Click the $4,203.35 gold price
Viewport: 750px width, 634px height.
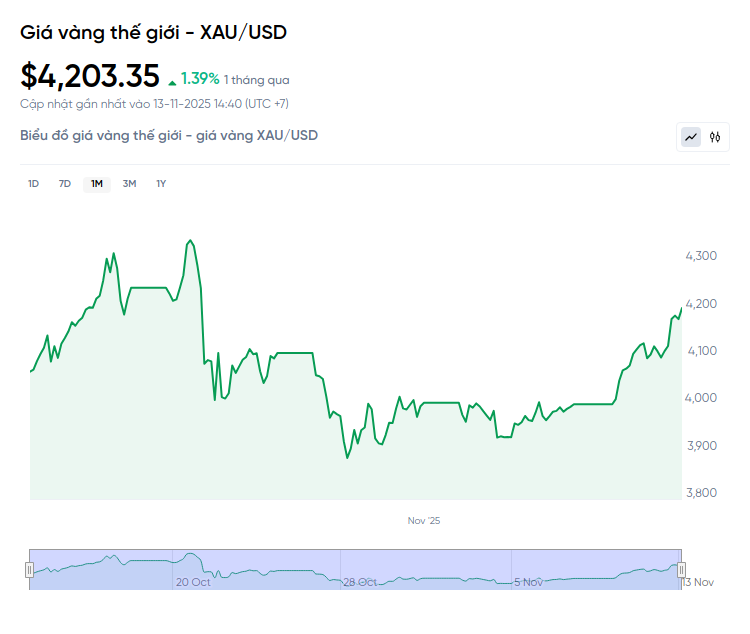coord(90,76)
